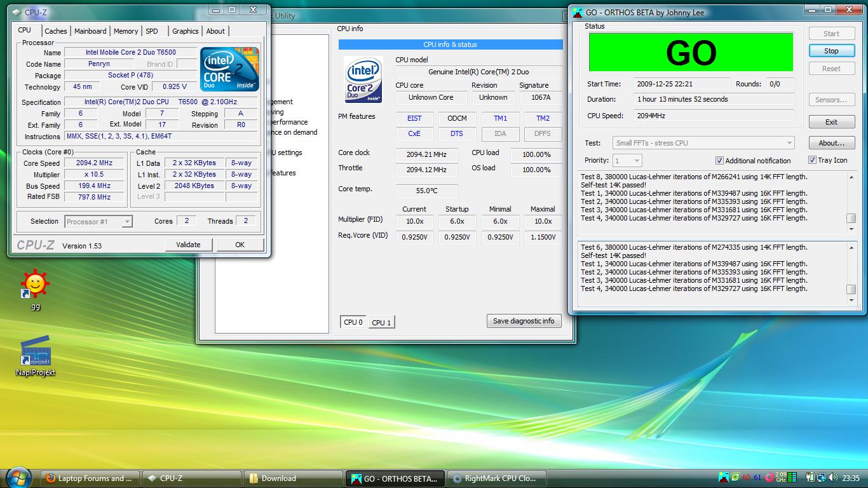Open the Memory tab in CPU-Z
The image size is (868, 488).
pos(126,31)
